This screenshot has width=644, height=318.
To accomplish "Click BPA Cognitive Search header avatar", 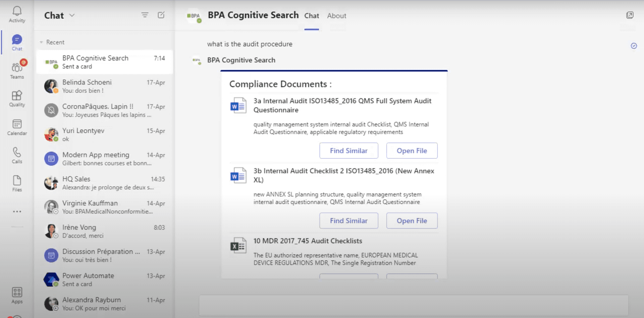I will (x=194, y=16).
